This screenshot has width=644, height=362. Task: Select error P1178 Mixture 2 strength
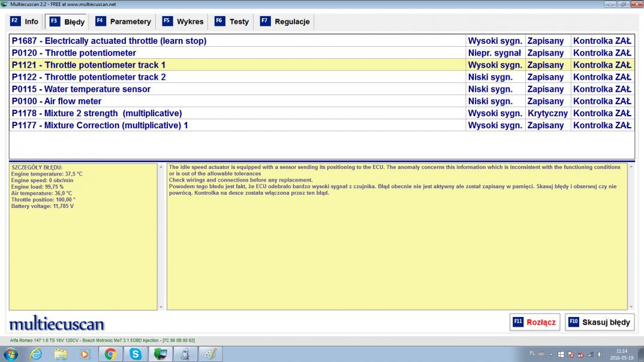[x=321, y=113]
